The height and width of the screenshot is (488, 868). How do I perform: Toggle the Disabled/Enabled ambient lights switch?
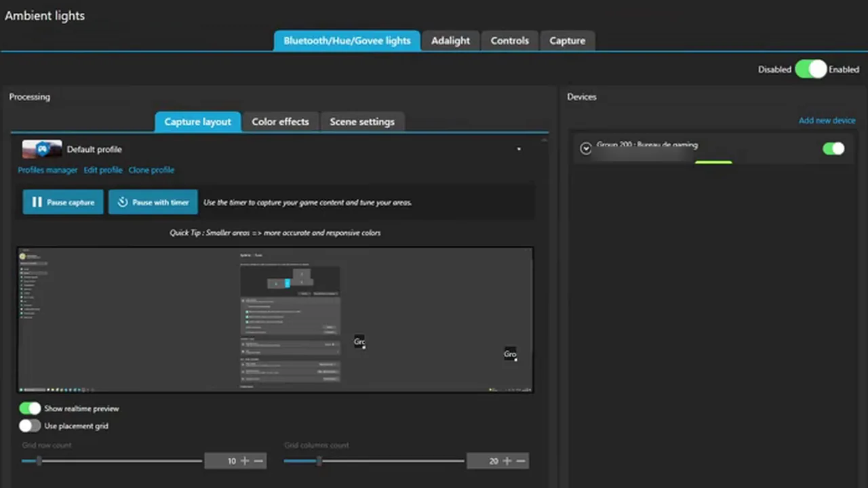[x=810, y=69]
